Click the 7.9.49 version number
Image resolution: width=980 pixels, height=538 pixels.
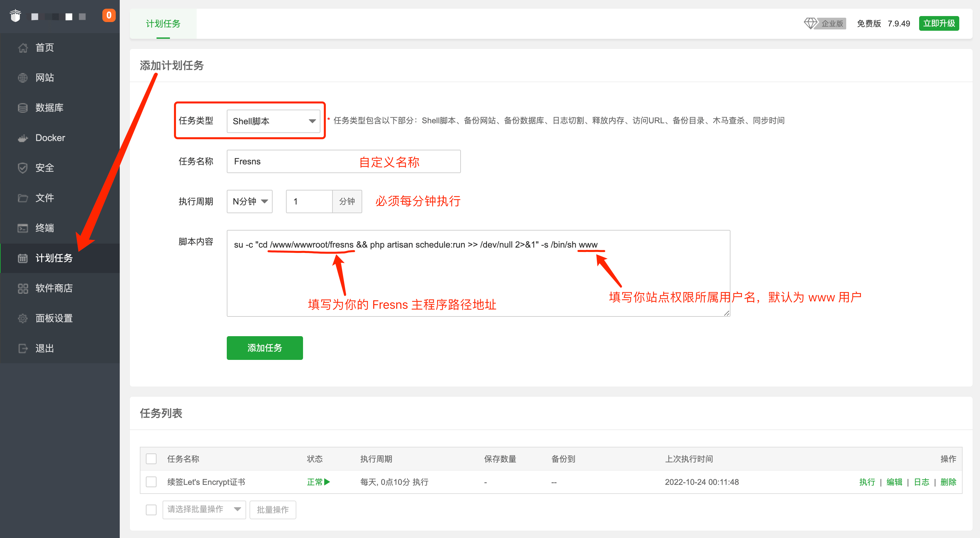click(899, 23)
